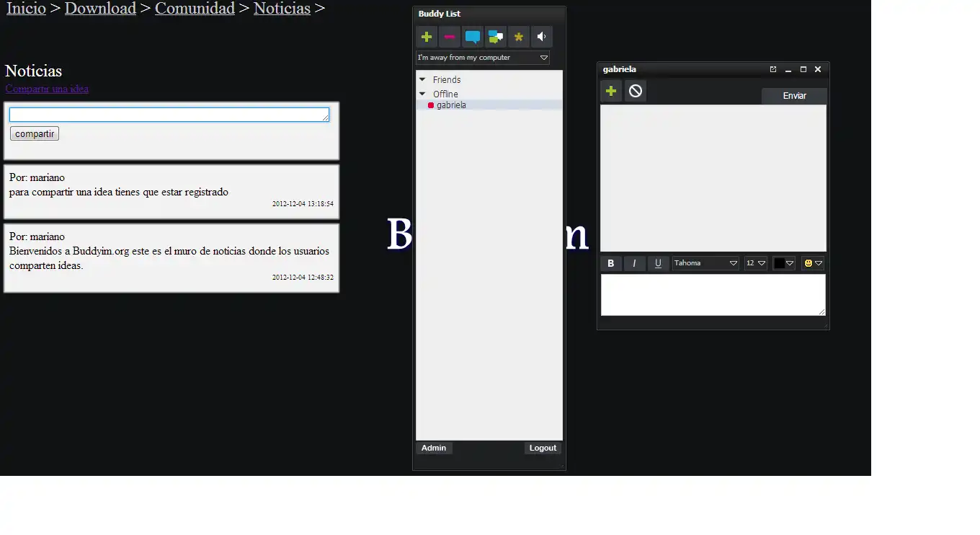
Task: Maximize the gabriela chat window
Action: (x=803, y=70)
